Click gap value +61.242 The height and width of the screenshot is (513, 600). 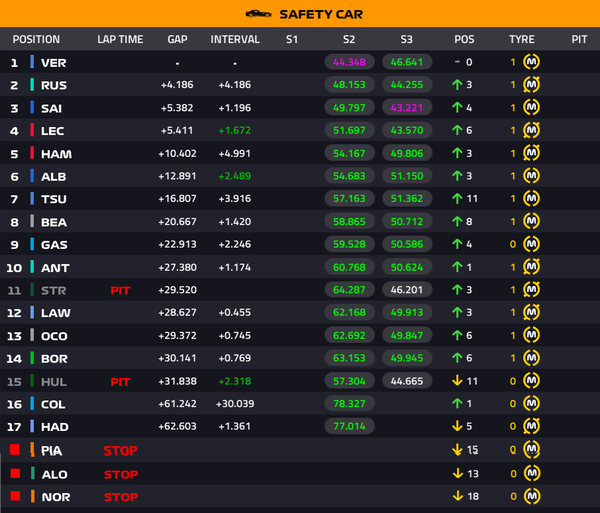pos(178,404)
